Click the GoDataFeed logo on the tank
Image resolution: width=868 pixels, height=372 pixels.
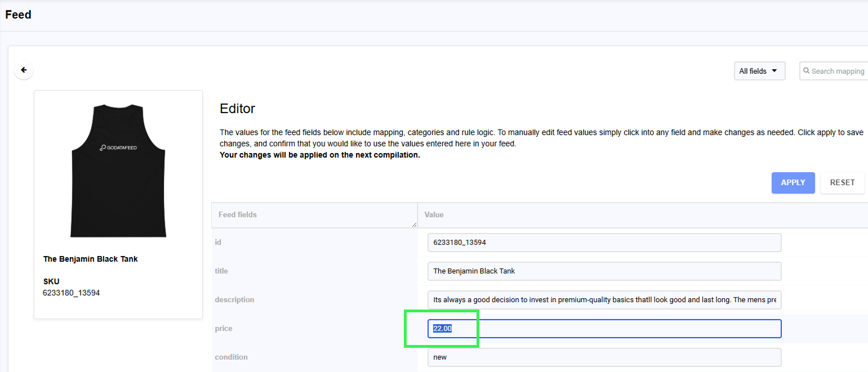(x=118, y=147)
